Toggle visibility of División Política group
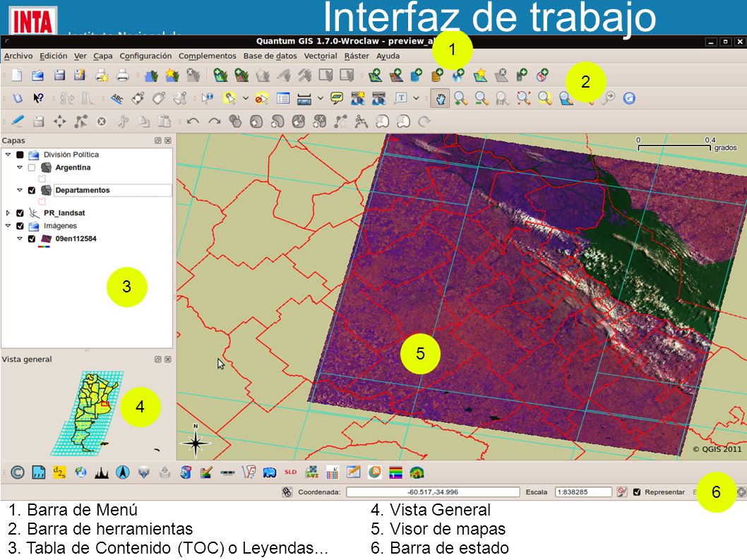Screen dimensions: 747x560 (20, 155)
